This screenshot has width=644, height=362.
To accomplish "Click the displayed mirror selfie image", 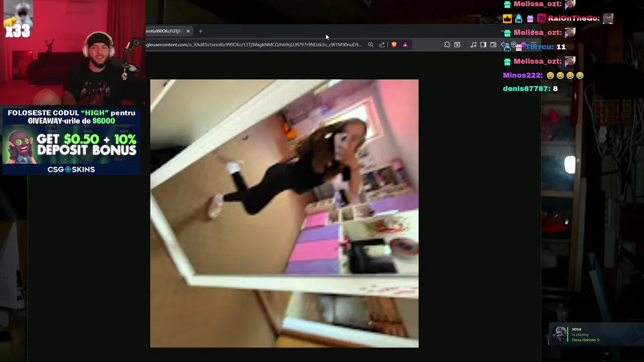I will [284, 213].
